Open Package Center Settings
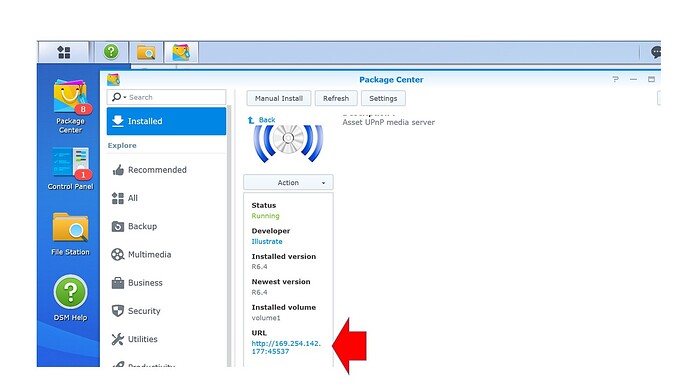This screenshot has height=388, width=690. (x=383, y=98)
